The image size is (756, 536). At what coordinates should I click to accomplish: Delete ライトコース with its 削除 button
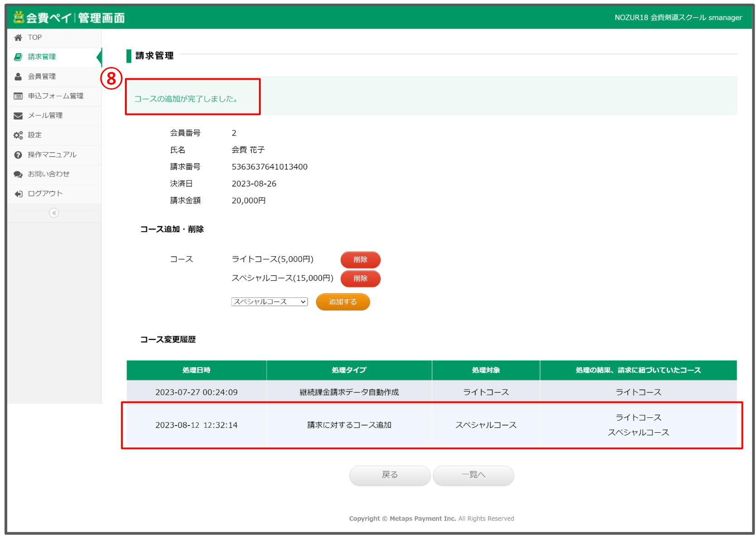tap(360, 259)
